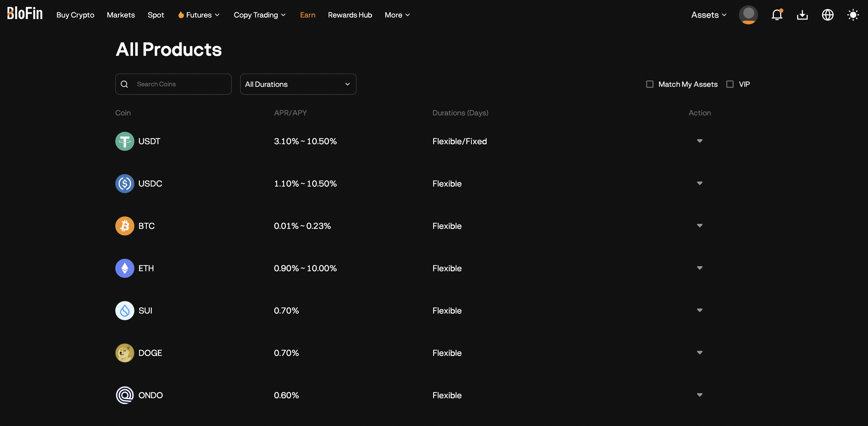Screen dimensions: 868x426
Task: Click the BloFin logo
Action: (25, 13)
